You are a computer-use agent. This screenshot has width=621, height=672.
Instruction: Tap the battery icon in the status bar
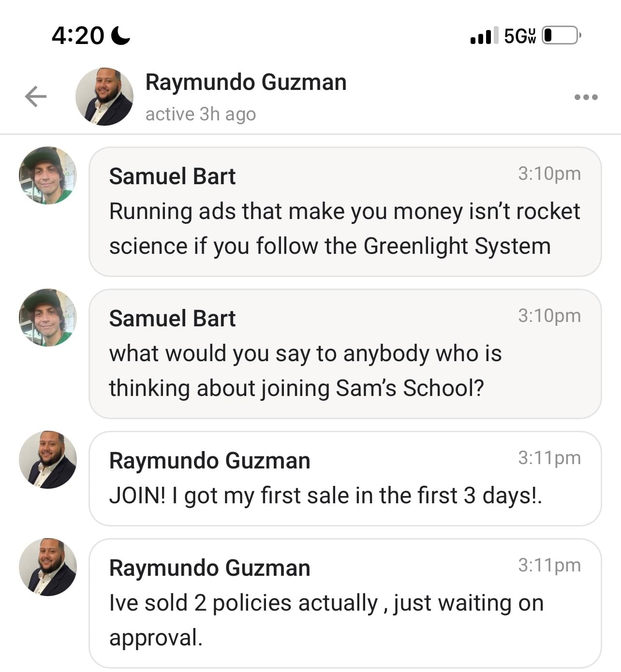pyautogui.click(x=561, y=35)
